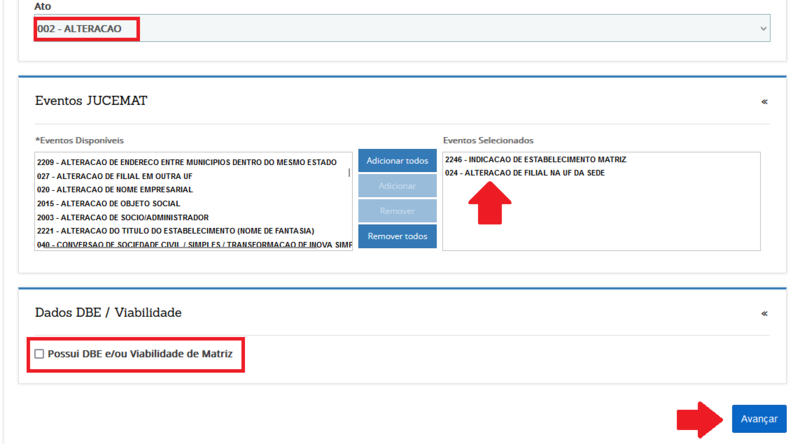
Task: Pick '2015 - Alteracao de objeto social' option
Action: pos(110,203)
